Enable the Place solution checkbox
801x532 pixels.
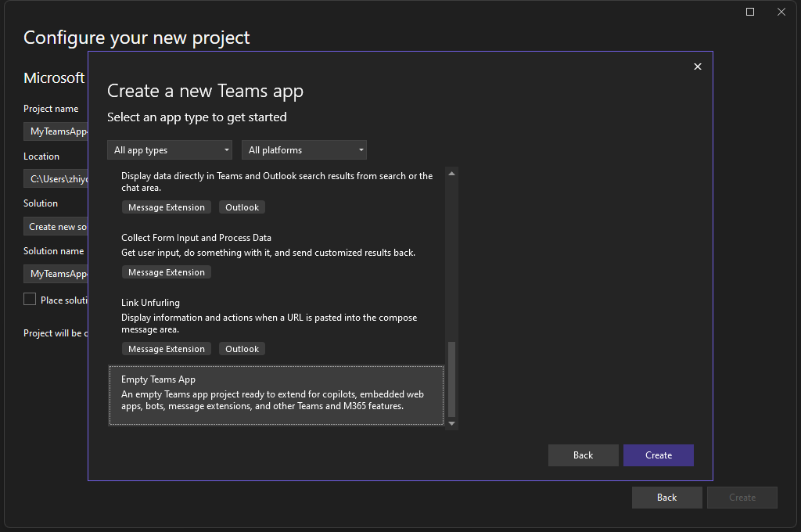29,299
